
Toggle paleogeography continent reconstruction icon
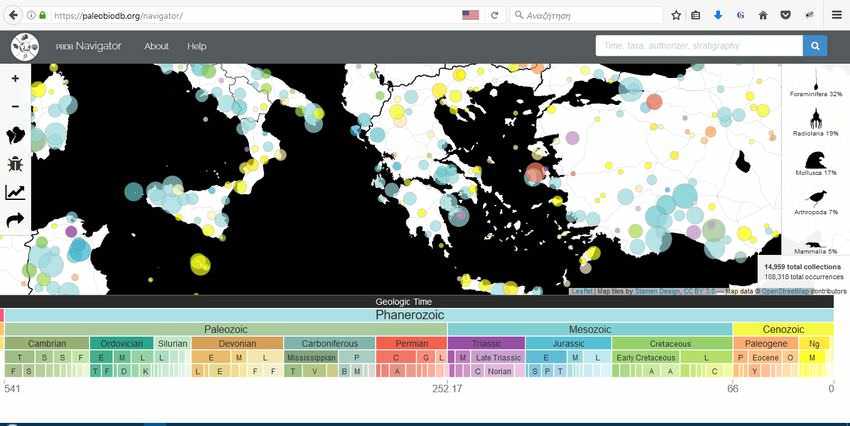15,135
